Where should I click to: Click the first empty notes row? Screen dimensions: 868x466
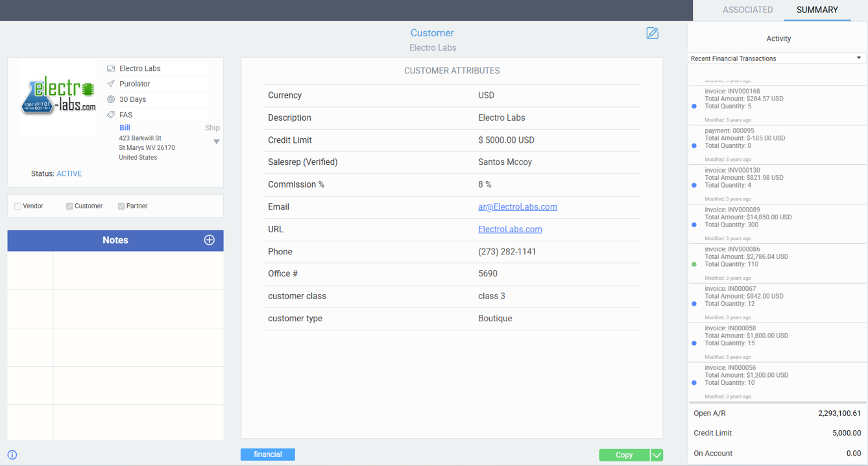(x=115, y=271)
